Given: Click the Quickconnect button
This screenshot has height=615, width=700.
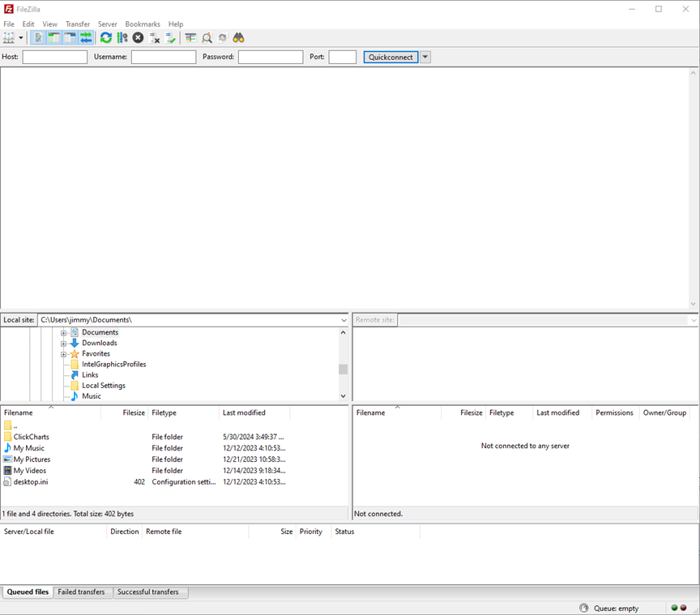Looking at the screenshot, I should [x=391, y=58].
